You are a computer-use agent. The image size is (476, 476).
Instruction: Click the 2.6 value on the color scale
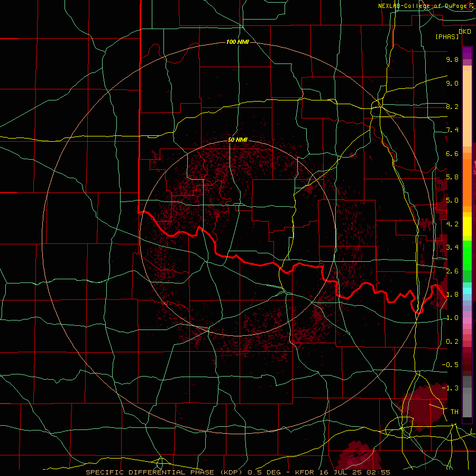click(x=452, y=271)
